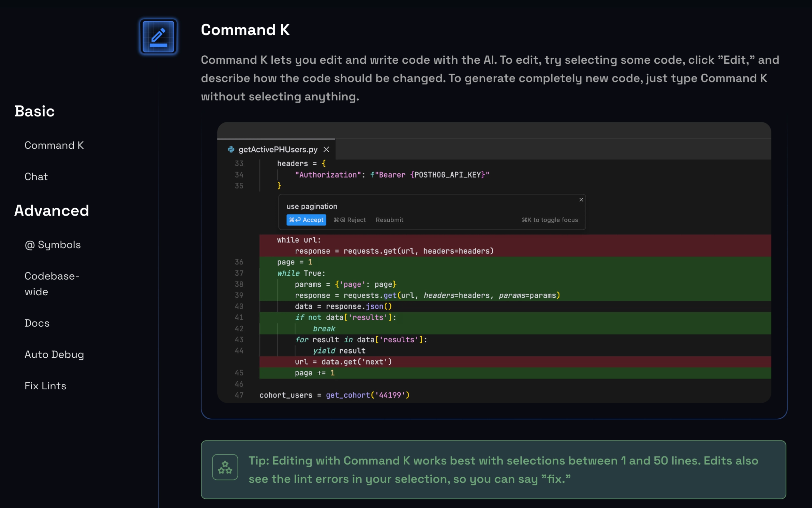Open the @ Symbols section

pos(53,245)
